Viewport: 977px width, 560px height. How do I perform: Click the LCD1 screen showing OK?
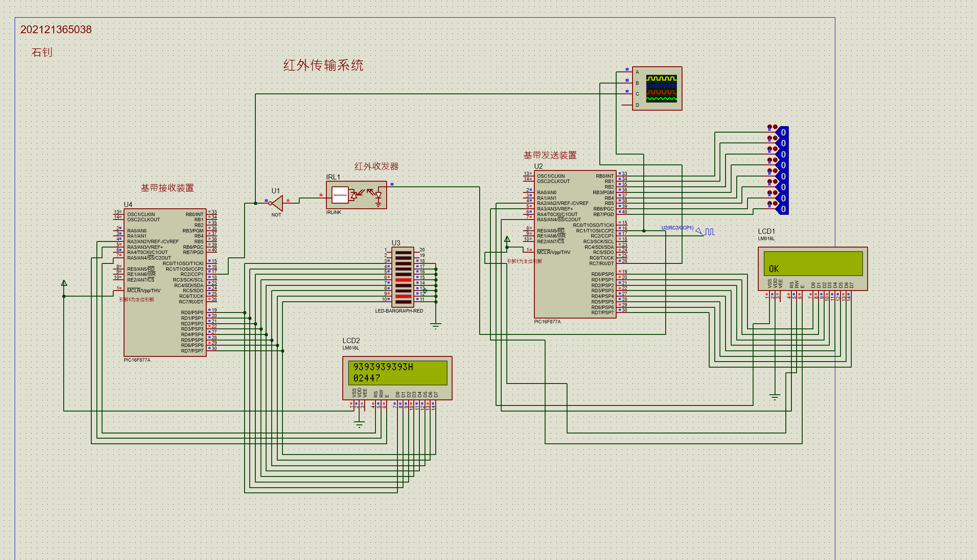[x=813, y=264]
